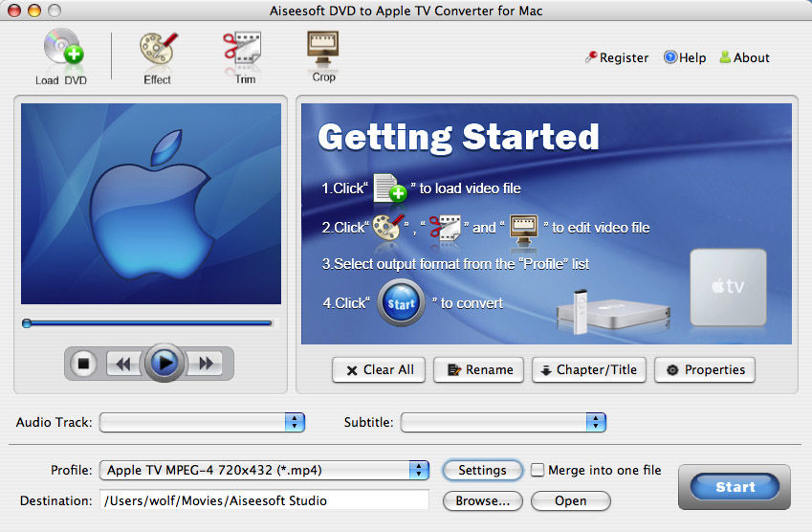Click the Destination path field
The height and width of the screenshot is (532, 812).
pos(264,500)
